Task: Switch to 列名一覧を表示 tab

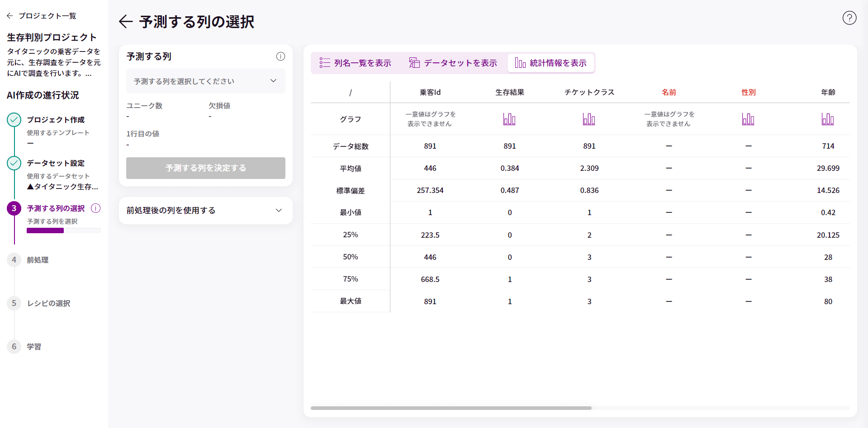Action: [x=355, y=63]
